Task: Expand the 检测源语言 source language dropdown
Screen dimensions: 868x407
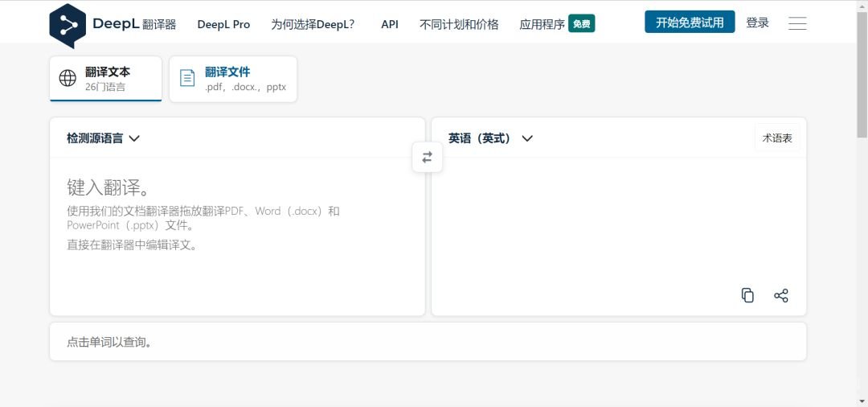Action: pyautogui.click(x=103, y=138)
